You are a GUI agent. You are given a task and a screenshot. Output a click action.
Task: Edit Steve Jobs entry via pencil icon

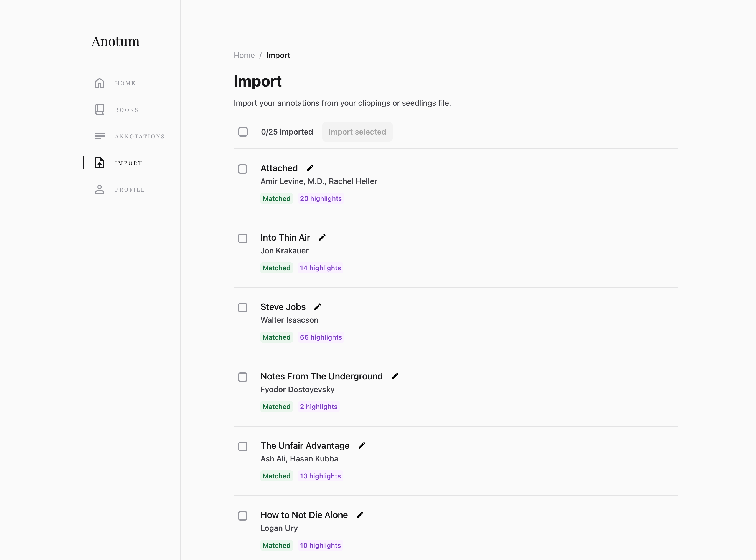318,307
